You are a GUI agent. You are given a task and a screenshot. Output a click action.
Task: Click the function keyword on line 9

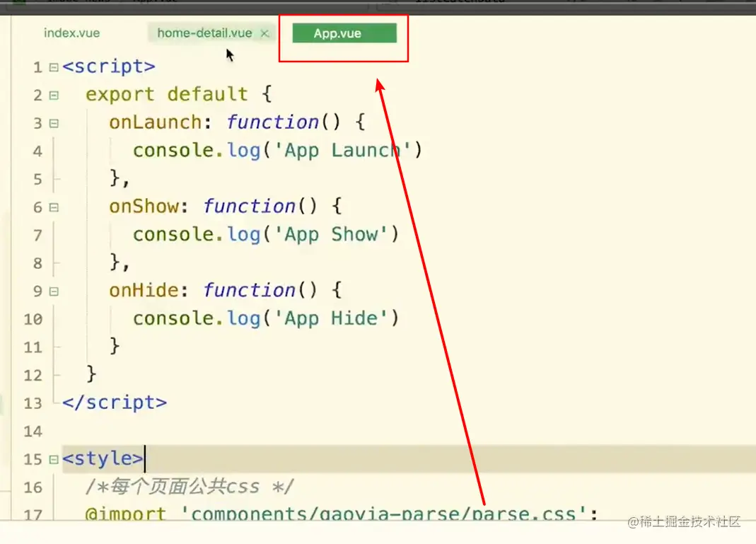pos(249,290)
